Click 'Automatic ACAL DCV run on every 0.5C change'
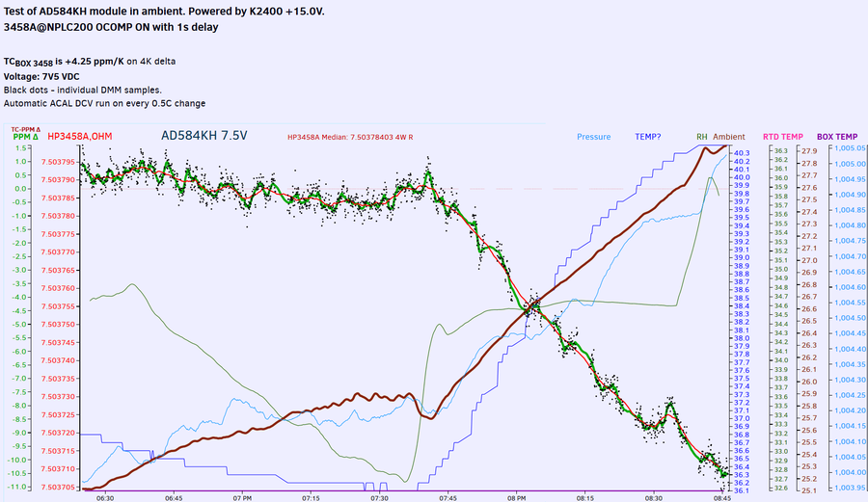 [x=104, y=103]
